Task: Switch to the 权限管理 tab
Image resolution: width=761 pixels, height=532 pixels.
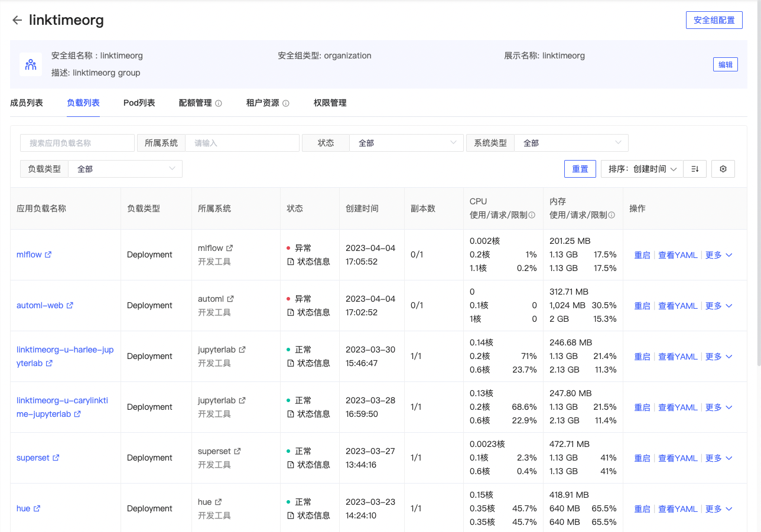Action: coord(330,103)
